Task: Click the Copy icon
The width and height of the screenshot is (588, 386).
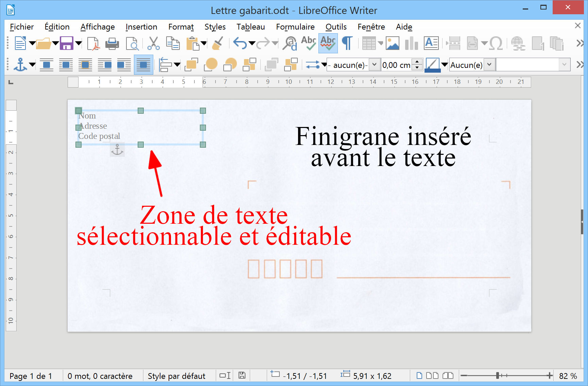Action: point(173,43)
